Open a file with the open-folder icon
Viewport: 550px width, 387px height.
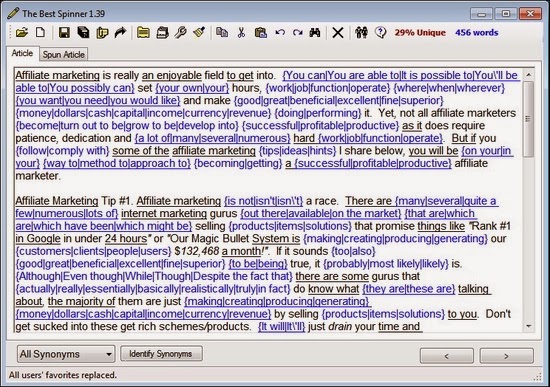(x=22, y=33)
